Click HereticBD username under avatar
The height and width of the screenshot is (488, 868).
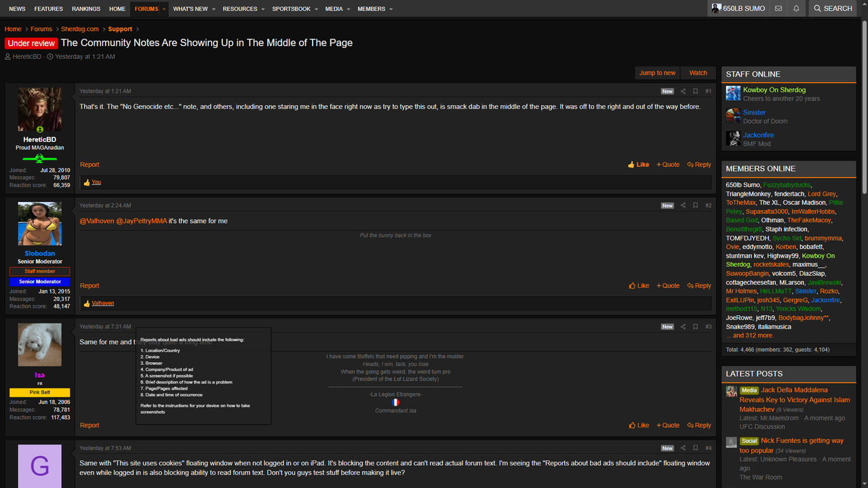(x=39, y=140)
